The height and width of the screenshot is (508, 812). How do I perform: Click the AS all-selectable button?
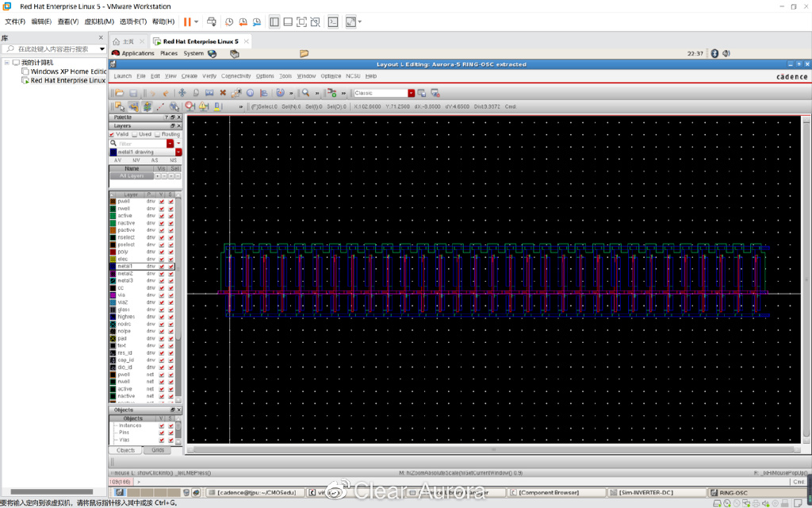pyautogui.click(x=155, y=160)
